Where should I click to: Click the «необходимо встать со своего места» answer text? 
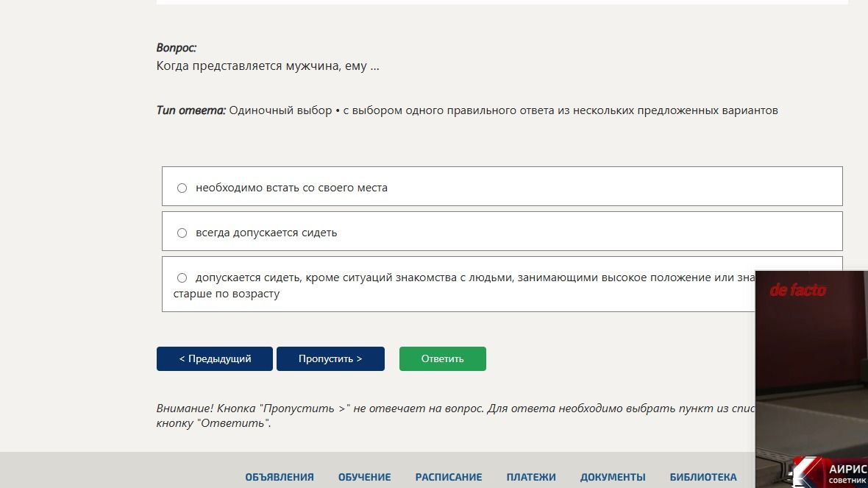[291, 188]
